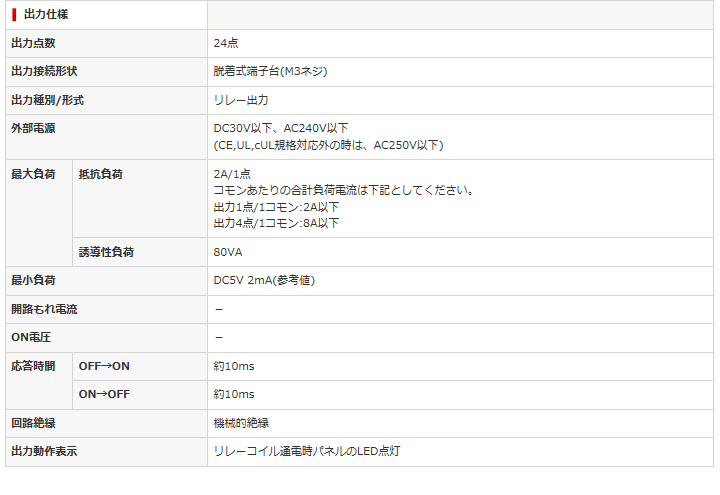
Task: Click the dash value in ON電圧 row
Action: coord(219,338)
